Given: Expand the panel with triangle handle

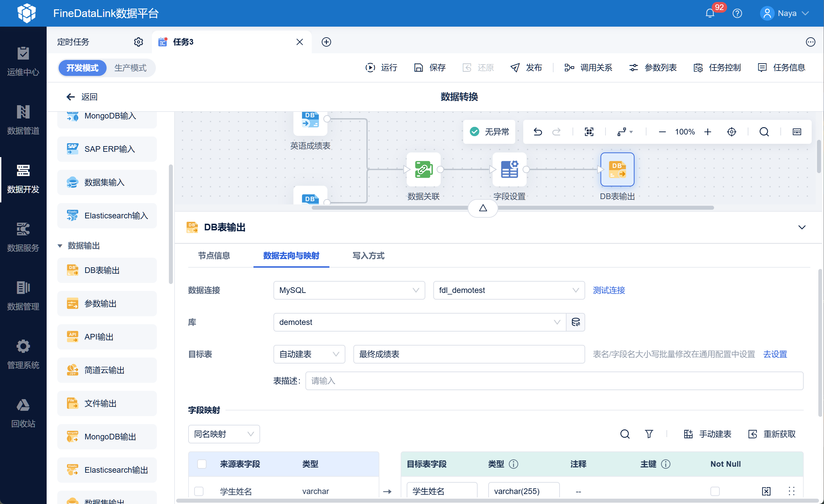Looking at the screenshot, I should [x=483, y=208].
